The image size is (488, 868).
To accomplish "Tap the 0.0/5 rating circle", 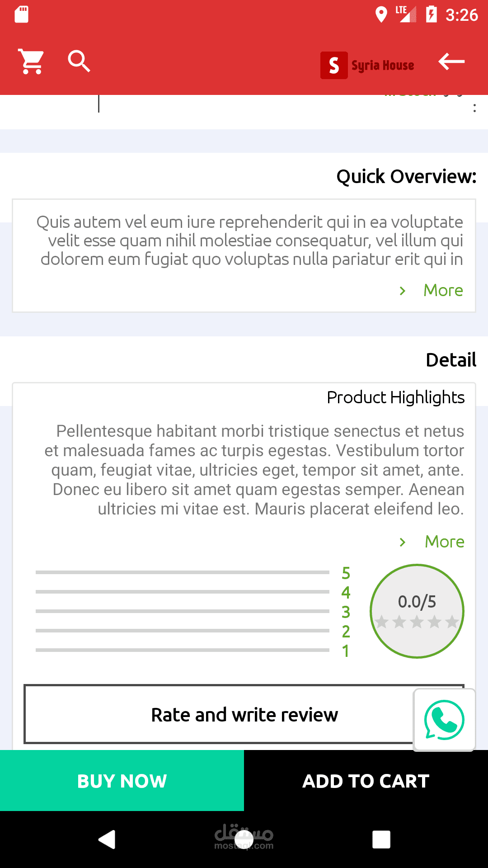I will click(x=417, y=611).
